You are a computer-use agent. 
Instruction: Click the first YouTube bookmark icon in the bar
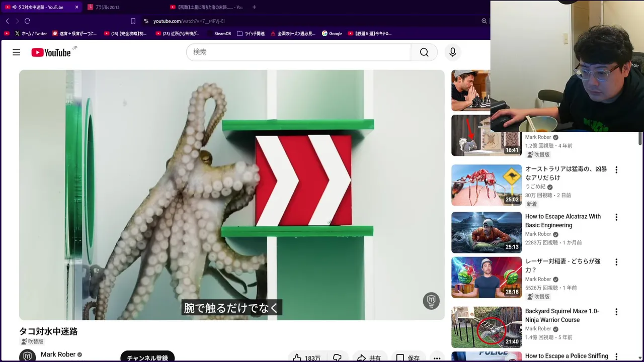click(x=7, y=34)
